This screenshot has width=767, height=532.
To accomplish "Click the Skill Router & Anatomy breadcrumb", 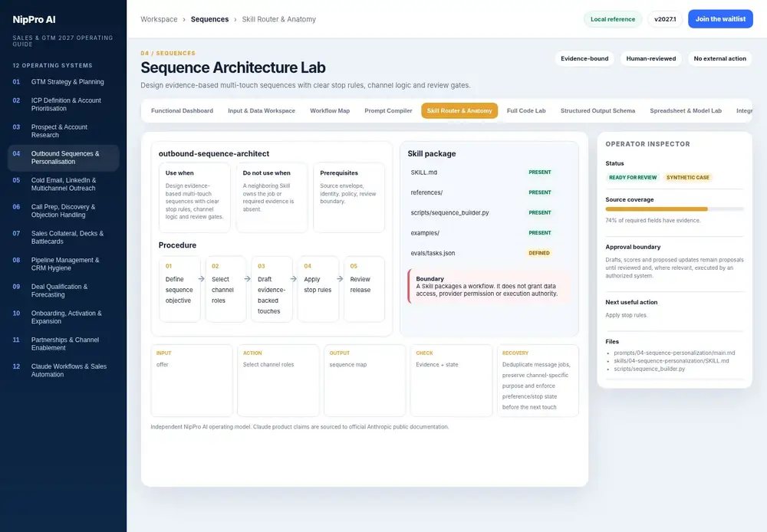I will tap(279, 19).
